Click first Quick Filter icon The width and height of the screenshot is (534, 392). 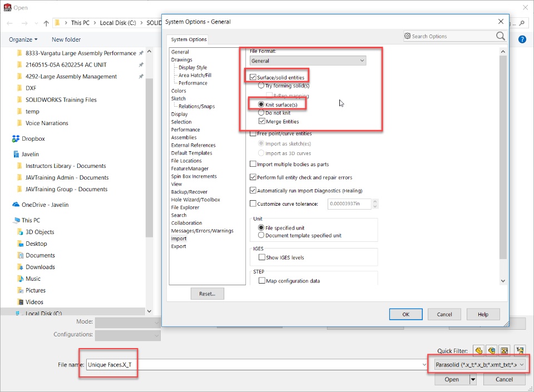[479, 350]
